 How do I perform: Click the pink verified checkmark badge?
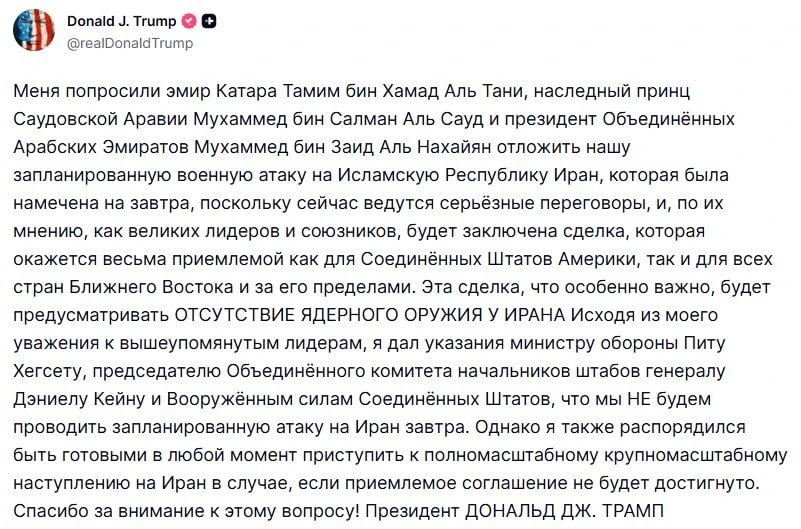[189, 21]
